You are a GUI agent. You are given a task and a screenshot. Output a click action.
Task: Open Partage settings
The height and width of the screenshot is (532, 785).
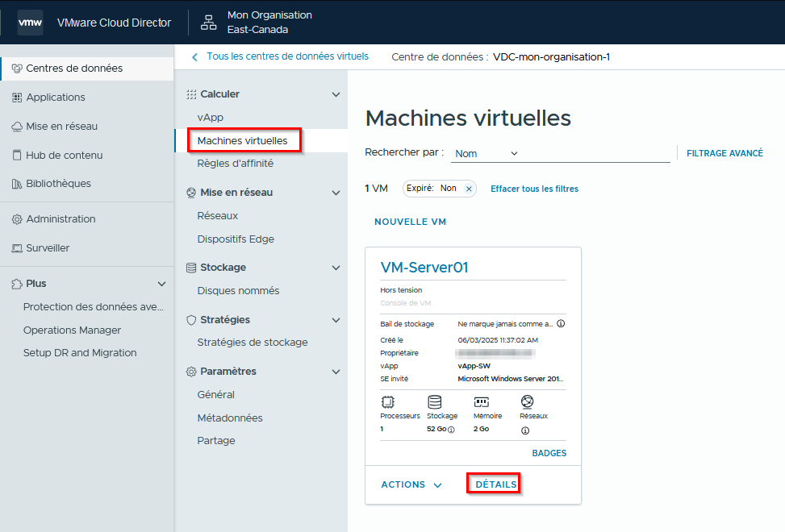point(216,441)
